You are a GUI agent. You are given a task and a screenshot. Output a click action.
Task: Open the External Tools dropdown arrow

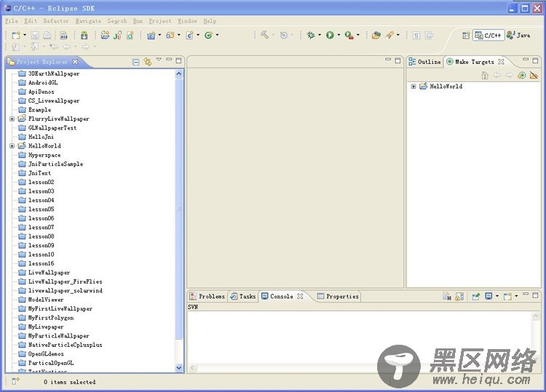358,35
